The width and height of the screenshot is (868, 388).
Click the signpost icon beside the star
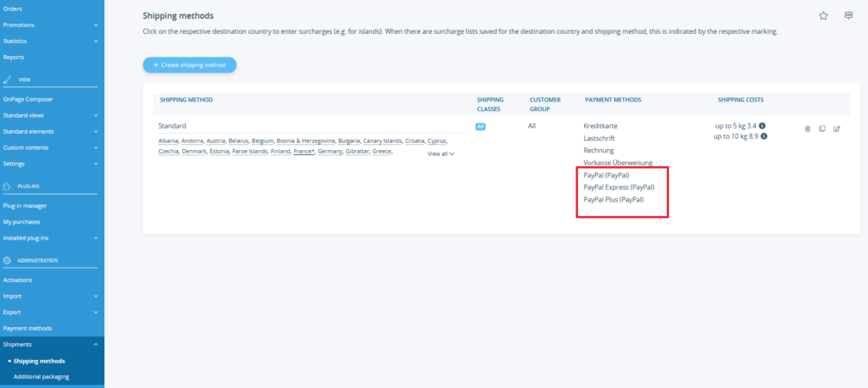click(x=849, y=15)
